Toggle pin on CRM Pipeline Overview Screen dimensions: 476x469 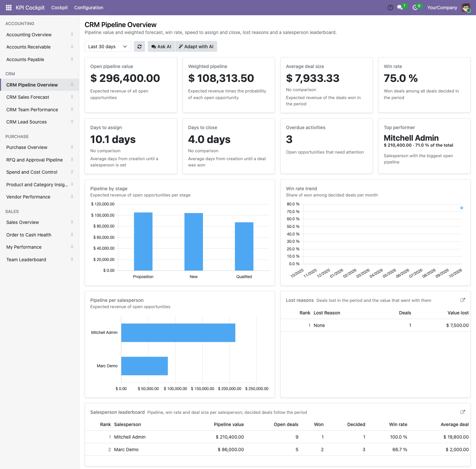click(x=72, y=85)
